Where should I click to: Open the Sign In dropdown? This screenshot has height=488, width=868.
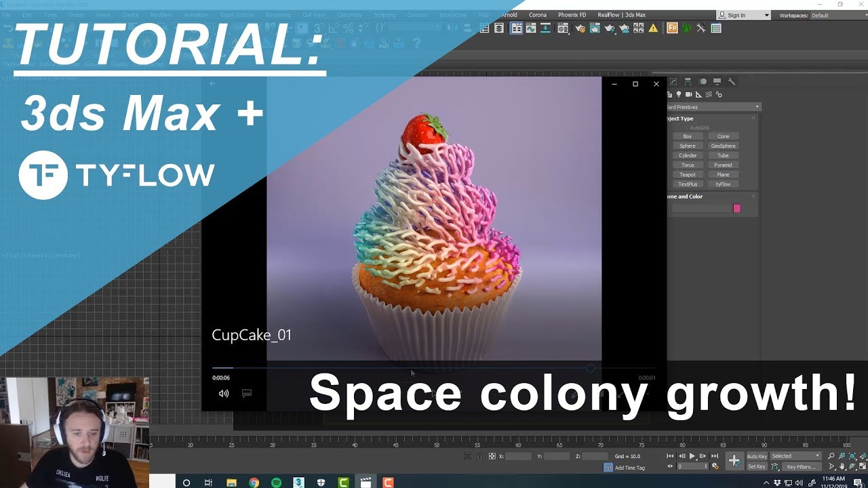tap(744, 15)
